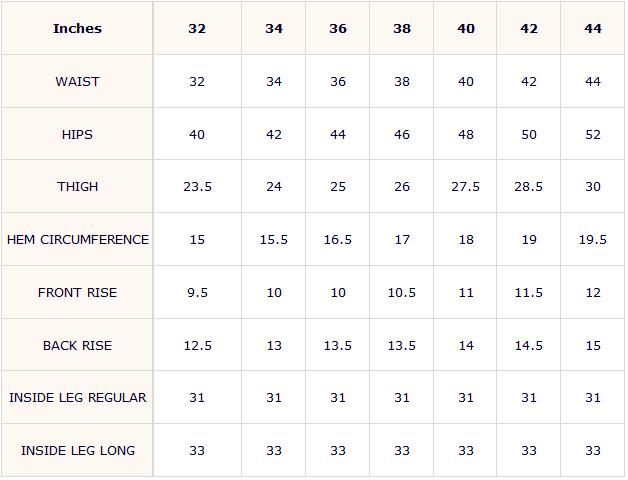The height and width of the screenshot is (480, 628).
Task: Select the size 32 column header
Action: tap(197, 28)
